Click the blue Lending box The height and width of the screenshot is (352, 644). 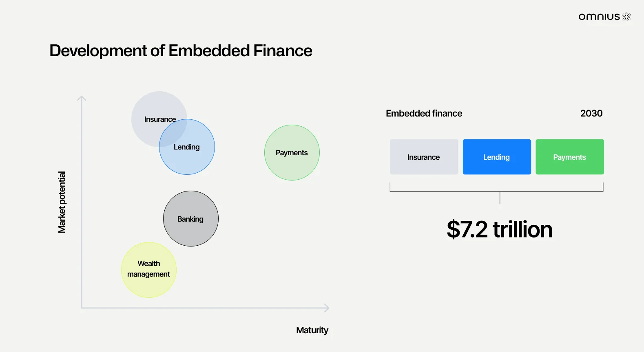click(497, 157)
